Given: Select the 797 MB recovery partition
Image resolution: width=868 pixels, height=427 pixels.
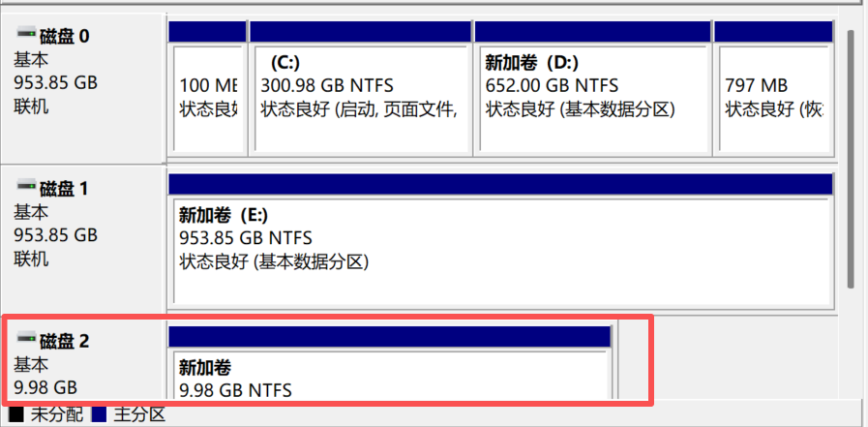Looking at the screenshot, I should click(772, 97).
